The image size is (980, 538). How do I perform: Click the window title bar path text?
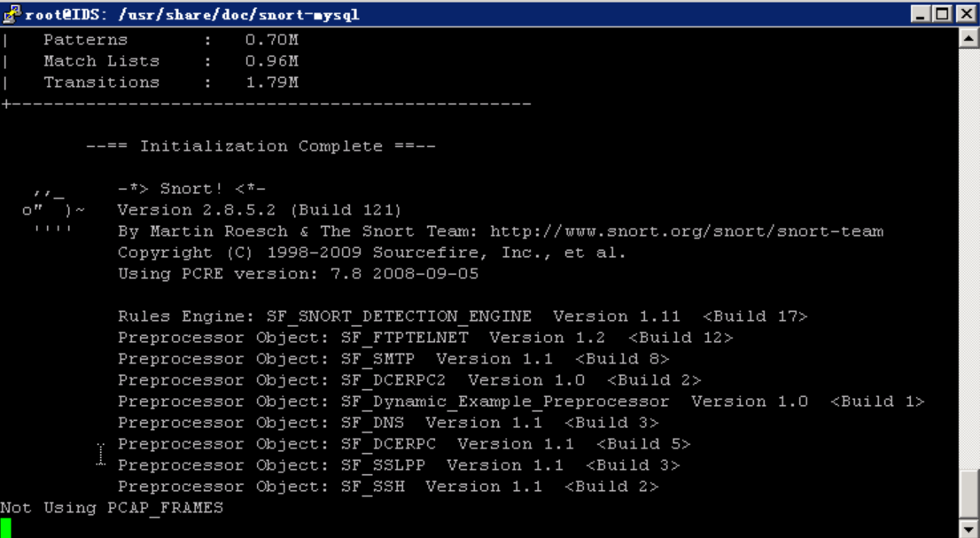[x=191, y=15]
